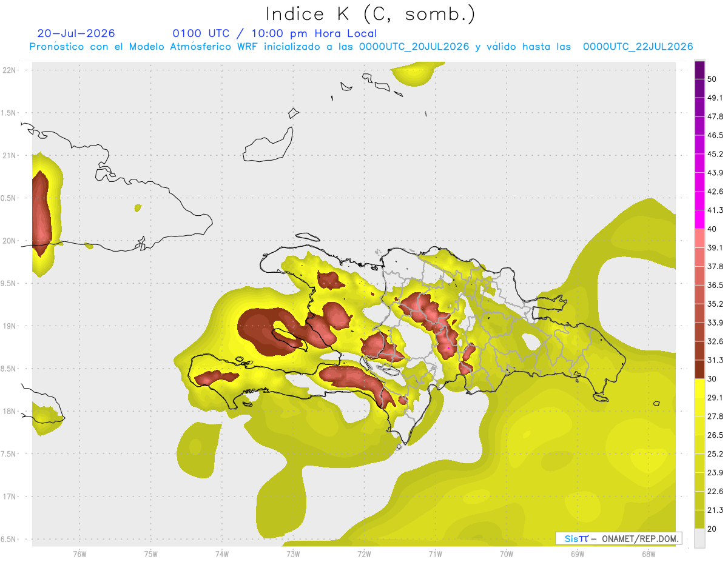Pick the salmon swatch between 39.1 and 40
Image resolution: width=728 pixels, height=562 pixels.
(699, 238)
